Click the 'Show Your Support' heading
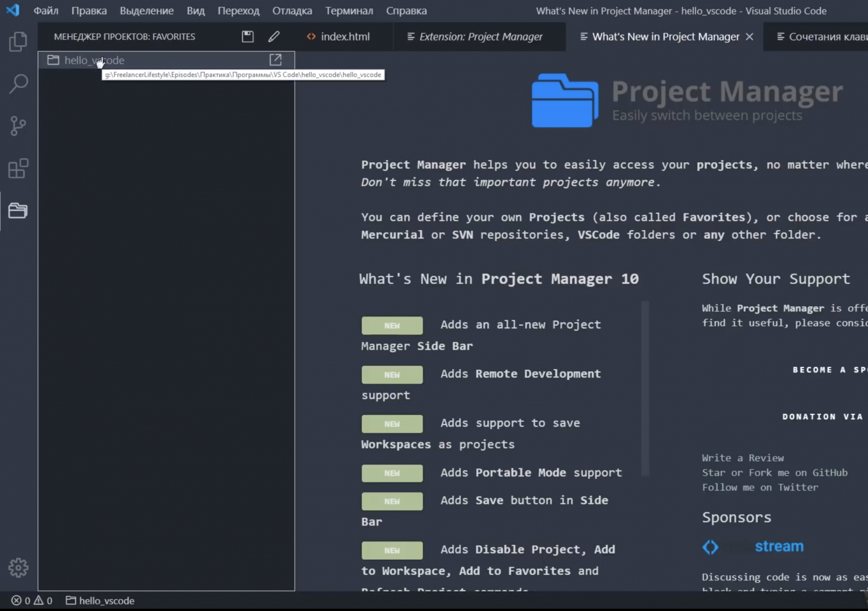Viewport: 868px width, 611px height. 776,279
